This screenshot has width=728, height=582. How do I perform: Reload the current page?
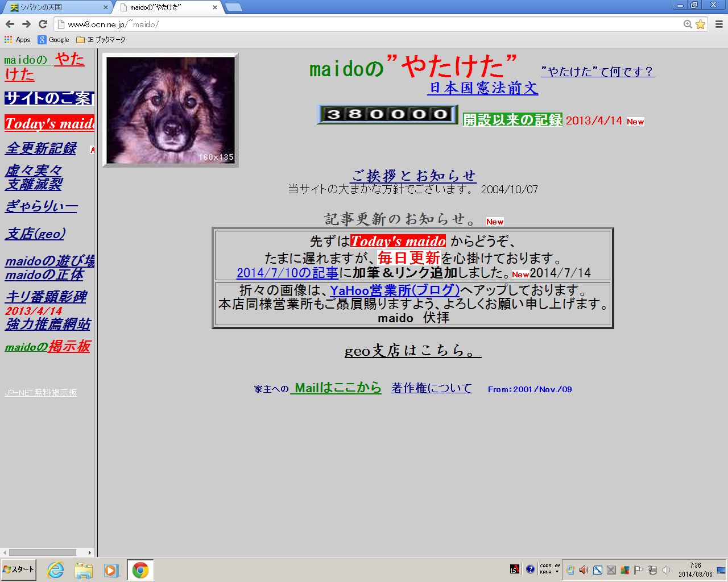[43, 24]
